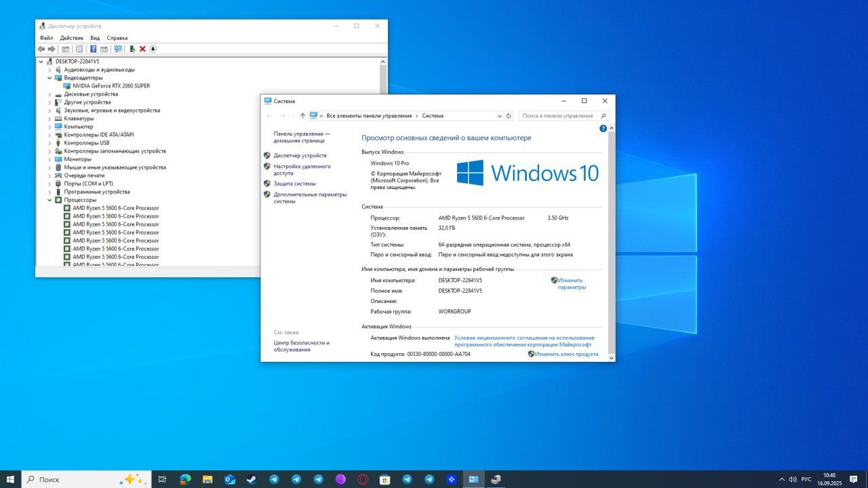Screen dimensions: 868x488
Task: Open Properties via the Device Manager toolbar icon
Action: (79, 49)
